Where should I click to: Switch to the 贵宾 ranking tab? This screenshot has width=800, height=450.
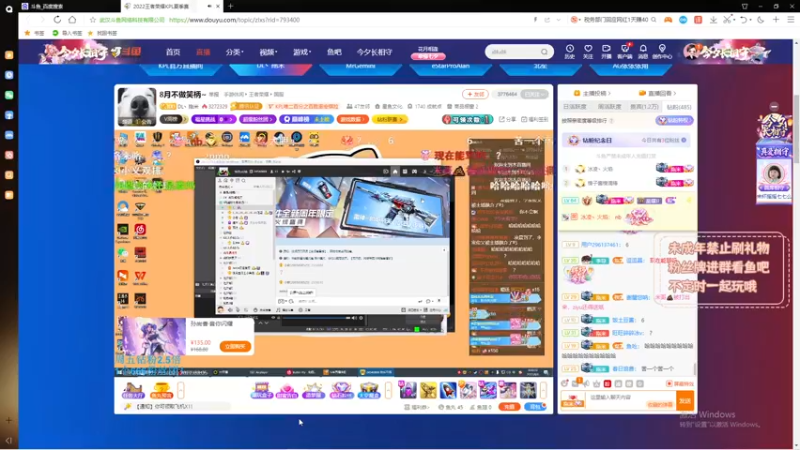(x=644, y=107)
